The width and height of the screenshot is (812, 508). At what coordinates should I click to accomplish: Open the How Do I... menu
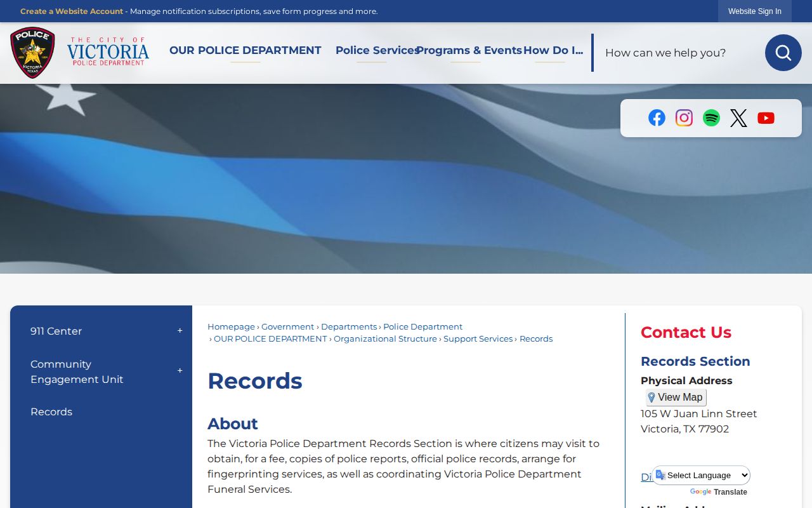tap(553, 50)
